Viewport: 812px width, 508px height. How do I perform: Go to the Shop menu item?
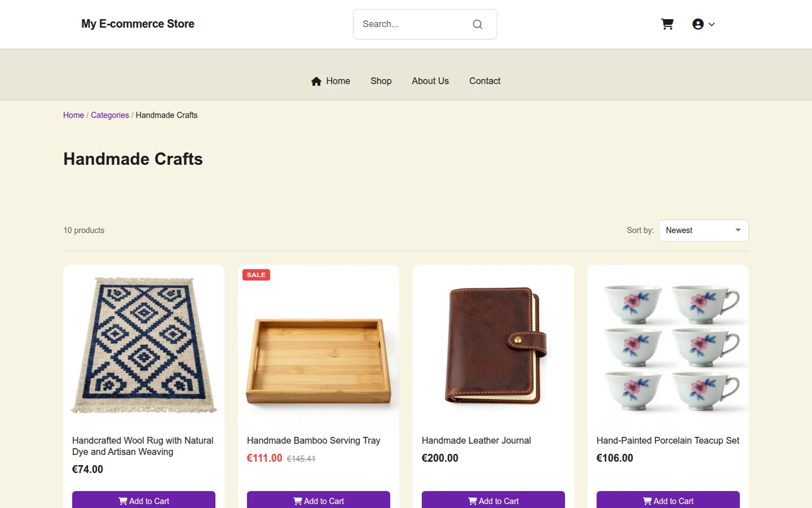(x=381, y=81)
